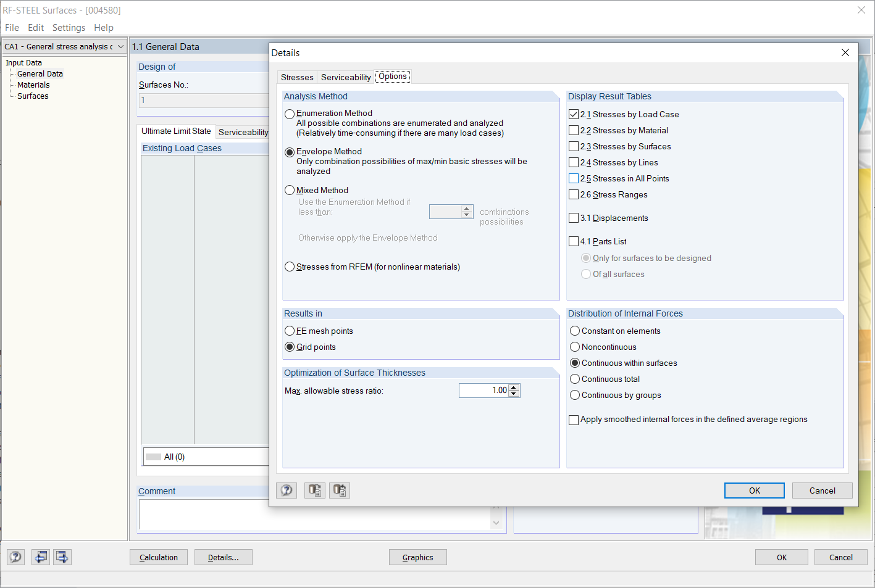This screenshot has width=875, height=588.
Task: Select the Enumeration Method radio button
Action: [290, 114]
